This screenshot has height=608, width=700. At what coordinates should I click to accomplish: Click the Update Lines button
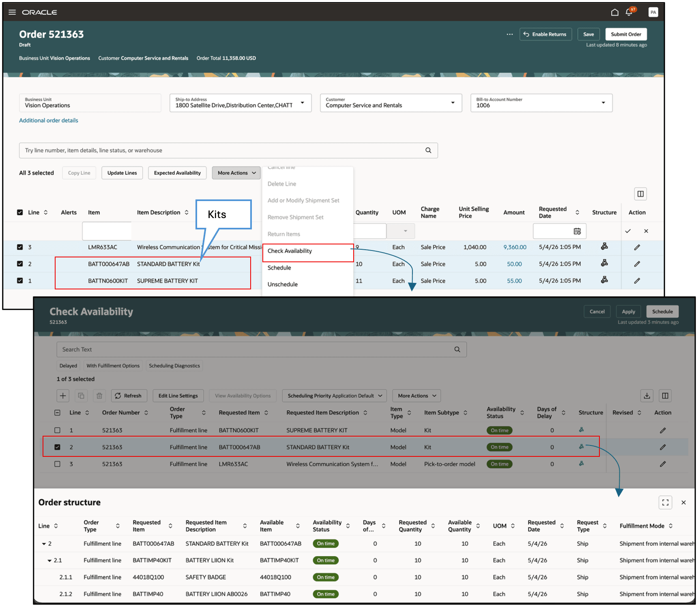tap(122, 173)
